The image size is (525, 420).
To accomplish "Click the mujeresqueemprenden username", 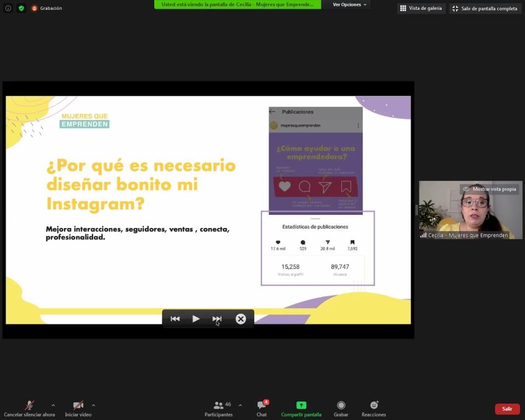I will (x=300, y=125).
